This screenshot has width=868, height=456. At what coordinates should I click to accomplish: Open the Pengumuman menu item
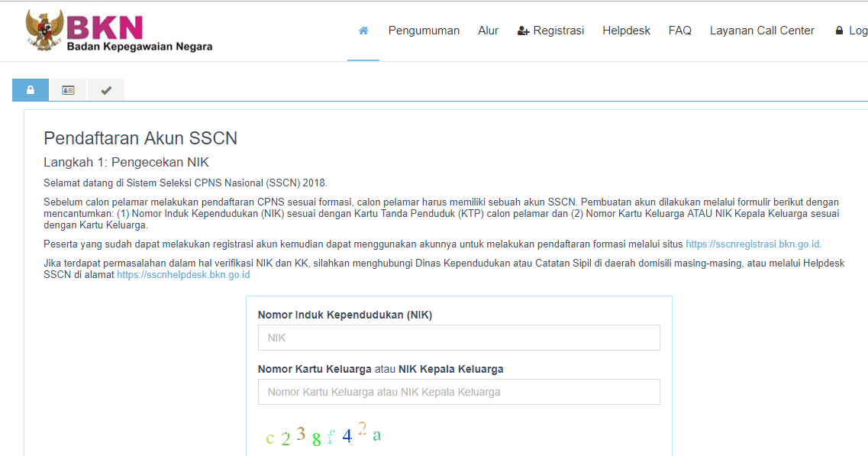(424, 31)
